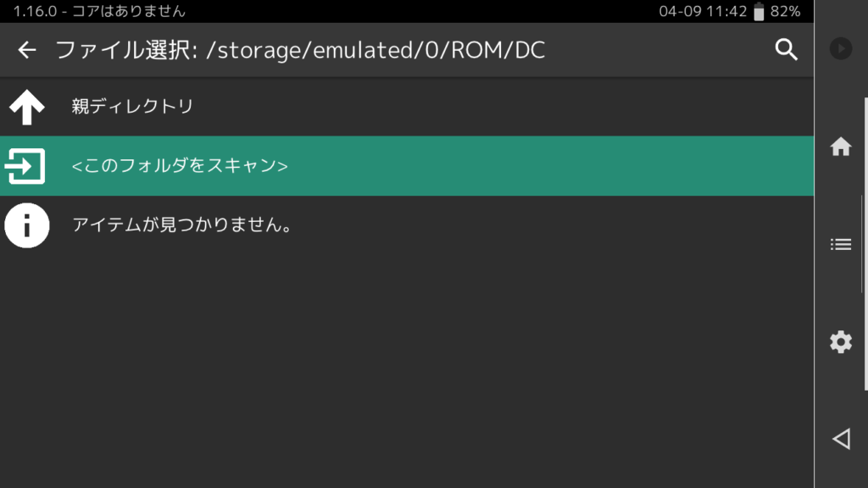Screen dimensions: 868x488
Task: Click the 1.16.0 コアはありません version text
Action: 99,11
